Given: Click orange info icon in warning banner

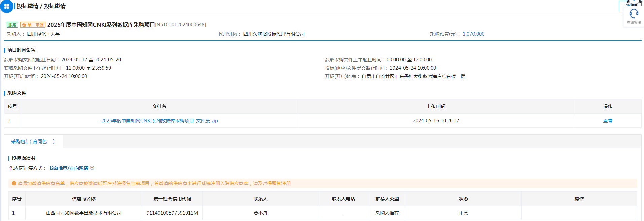Looking at the screenshot, I should click(x=14, y=183).
